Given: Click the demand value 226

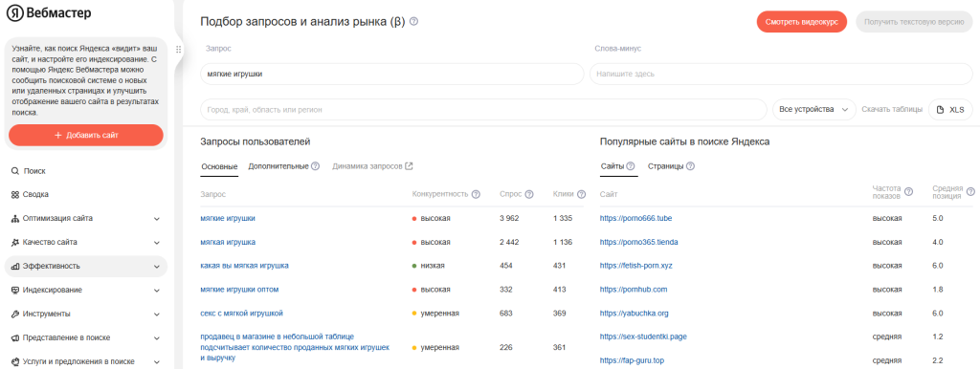Looking at the screenshot, I should (505, 347).
